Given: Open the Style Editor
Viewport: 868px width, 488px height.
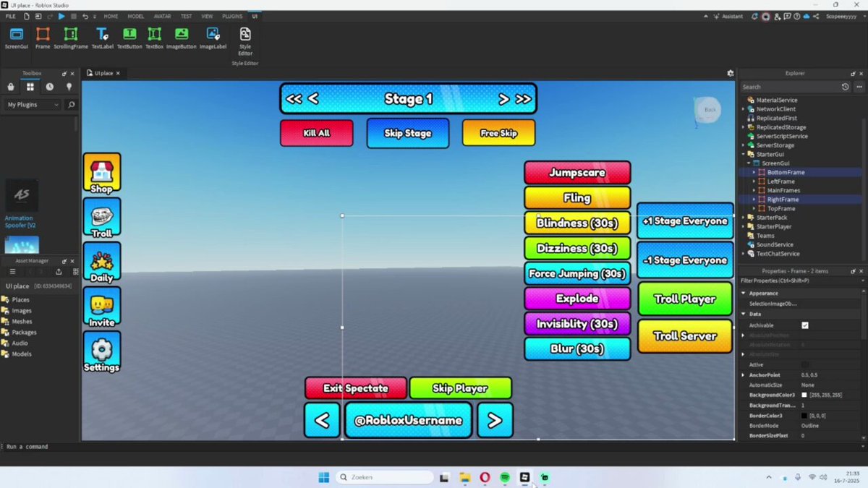Looking at the screenshot, I should point(245,41).
